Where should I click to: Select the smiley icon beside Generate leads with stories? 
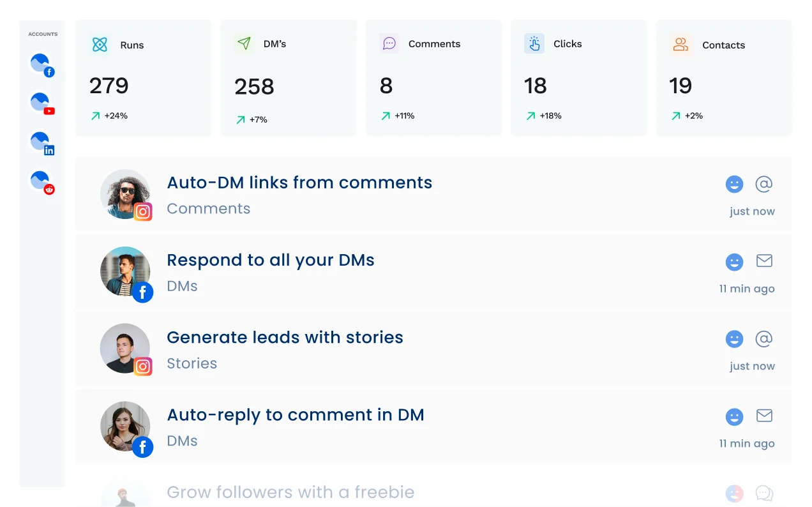pyautogui.click(x=734, y=339)
